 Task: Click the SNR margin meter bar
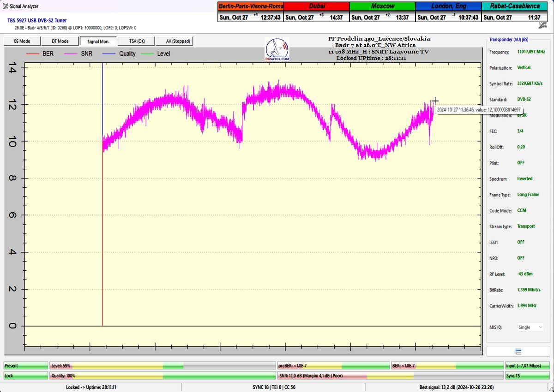coord(390,376)
